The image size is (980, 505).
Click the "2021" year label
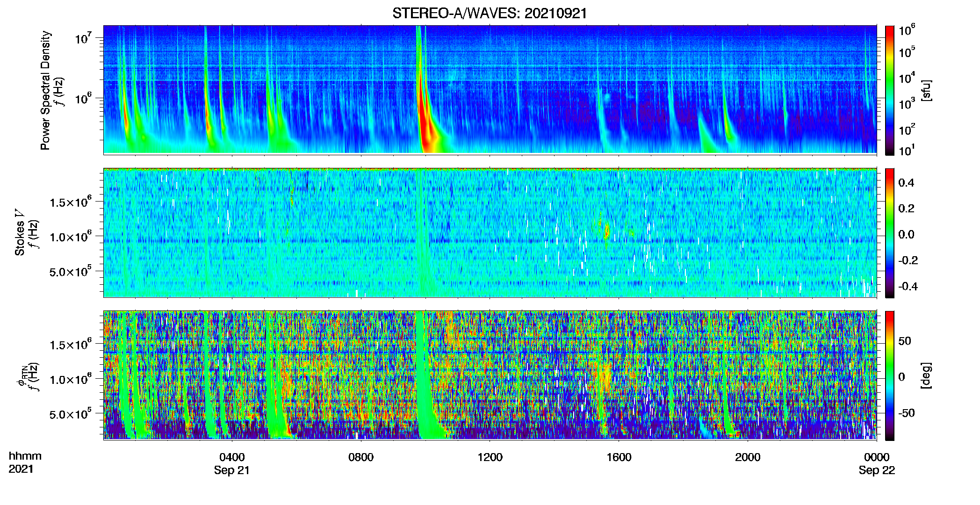tap(21, 469)
